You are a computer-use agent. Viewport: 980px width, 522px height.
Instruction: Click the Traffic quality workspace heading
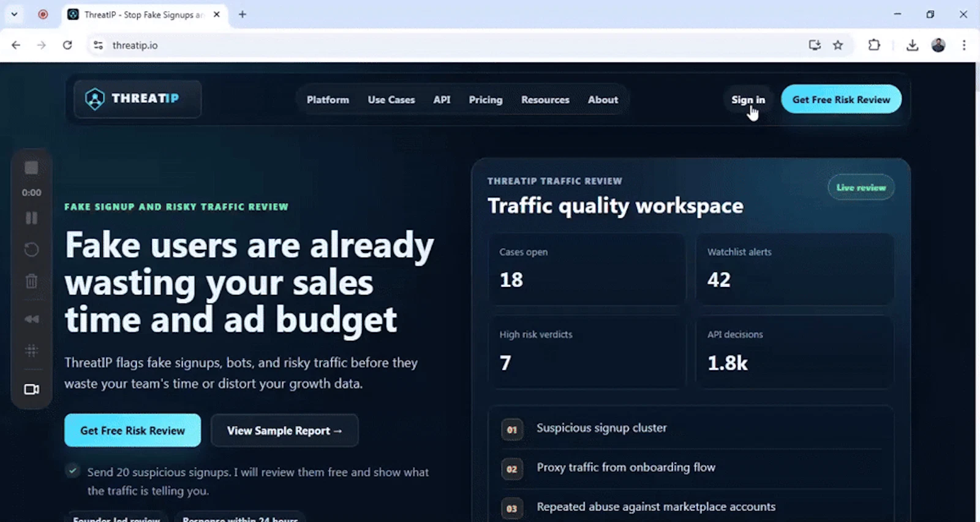coord(615,206)
